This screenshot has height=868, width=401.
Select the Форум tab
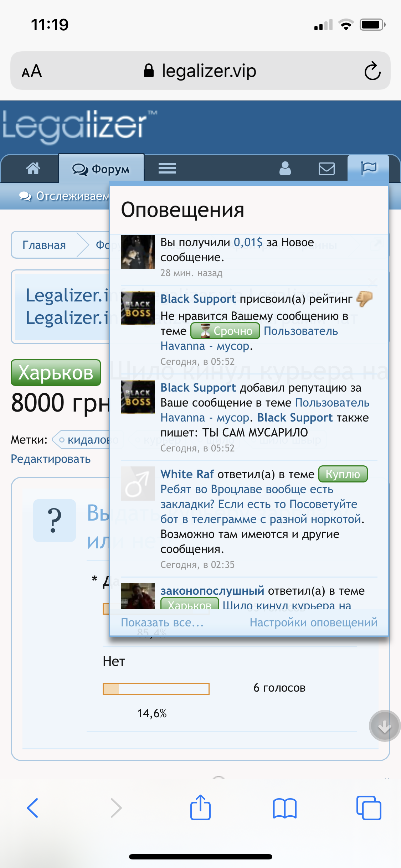(101, 169)
